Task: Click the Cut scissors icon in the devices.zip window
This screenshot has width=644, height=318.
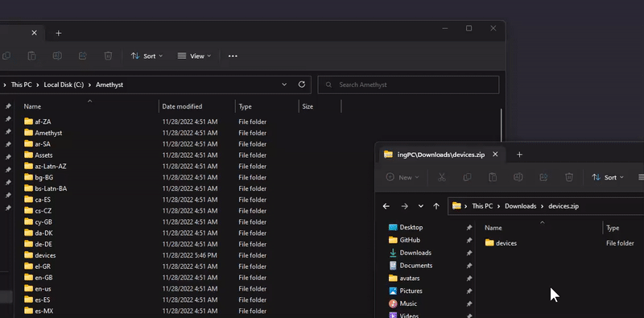Action: [x=441, y=177]
